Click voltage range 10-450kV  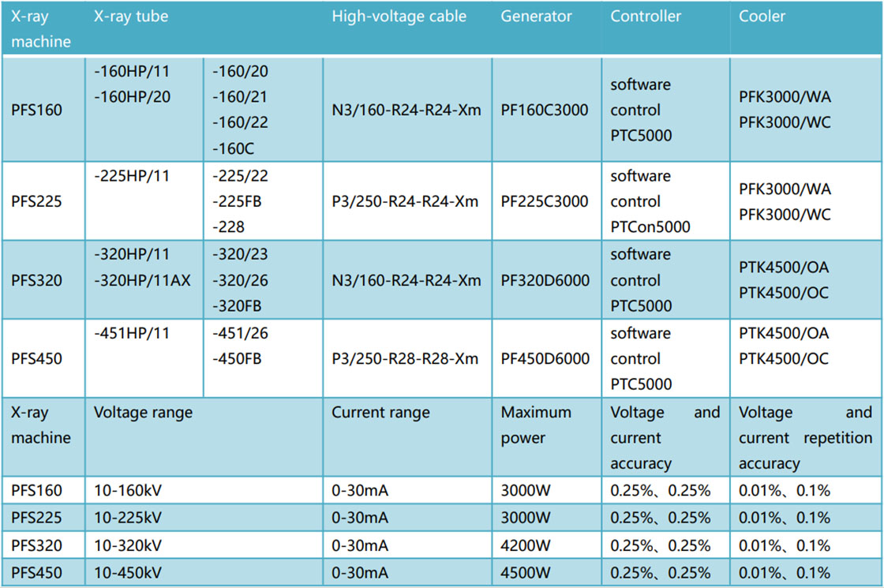pyautogui.click(x=128, y=573)
